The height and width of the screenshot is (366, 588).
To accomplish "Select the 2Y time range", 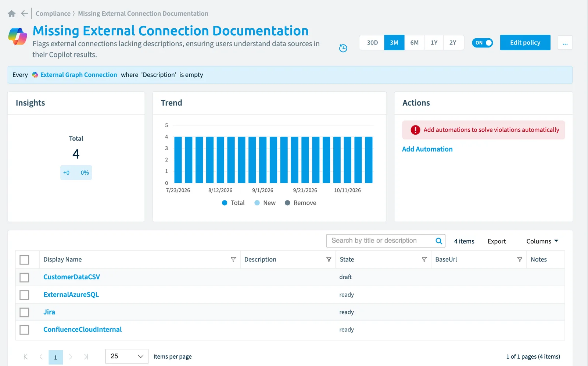I will click(453, 43).
